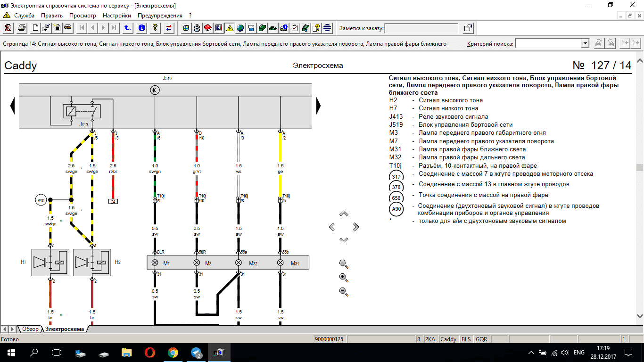Viewport: 644px width, 362px height.
Task: Click the printer icon in the toolbar
Action: 22,28
